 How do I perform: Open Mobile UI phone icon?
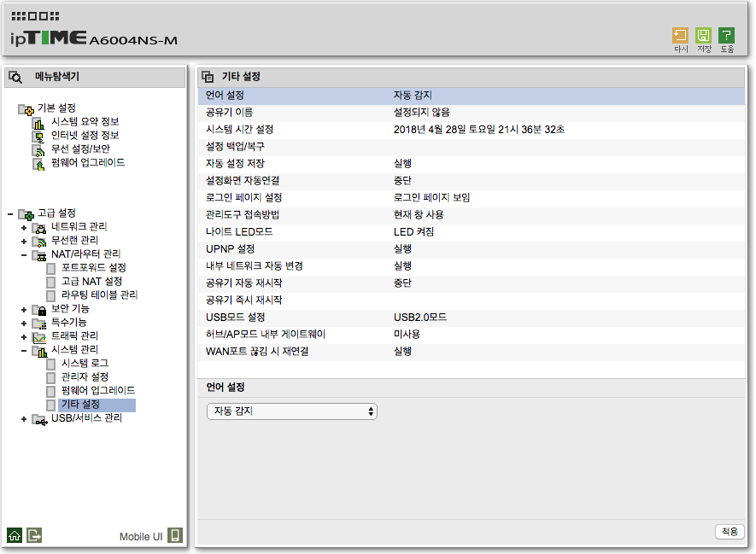coord(175,535)
